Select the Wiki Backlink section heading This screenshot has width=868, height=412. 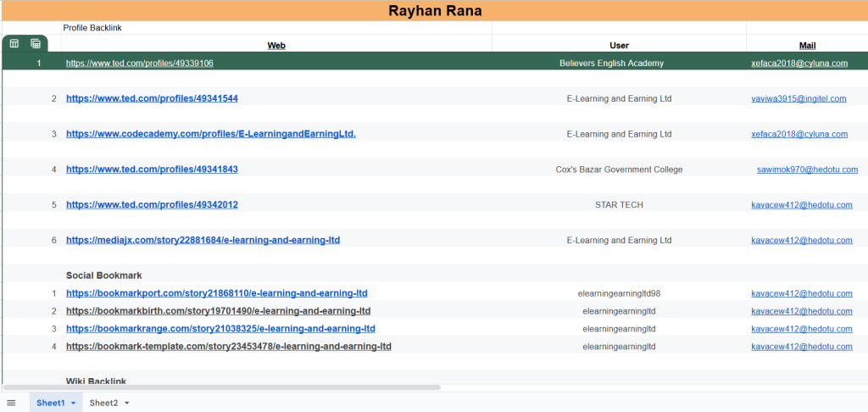(97, 381)
